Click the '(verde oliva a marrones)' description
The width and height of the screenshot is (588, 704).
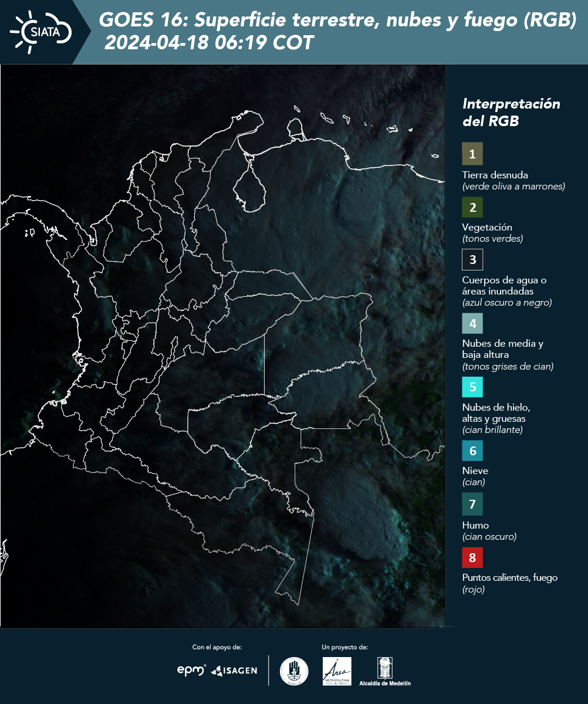click(x=513, y=187)
